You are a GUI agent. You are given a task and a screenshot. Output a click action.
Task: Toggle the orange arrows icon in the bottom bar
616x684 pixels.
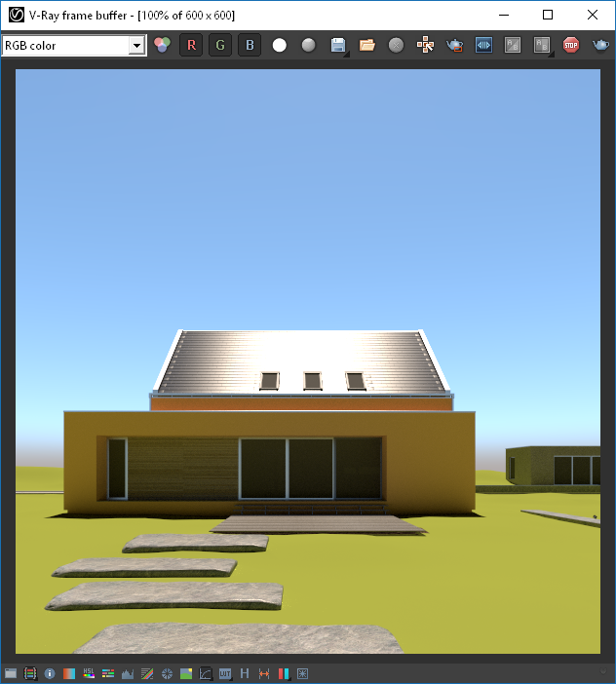point(264,673)
